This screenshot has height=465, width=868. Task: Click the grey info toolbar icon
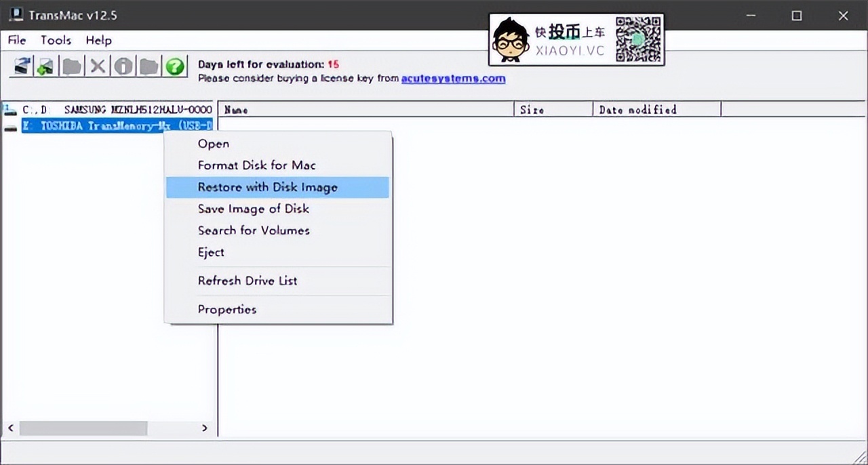123,66
